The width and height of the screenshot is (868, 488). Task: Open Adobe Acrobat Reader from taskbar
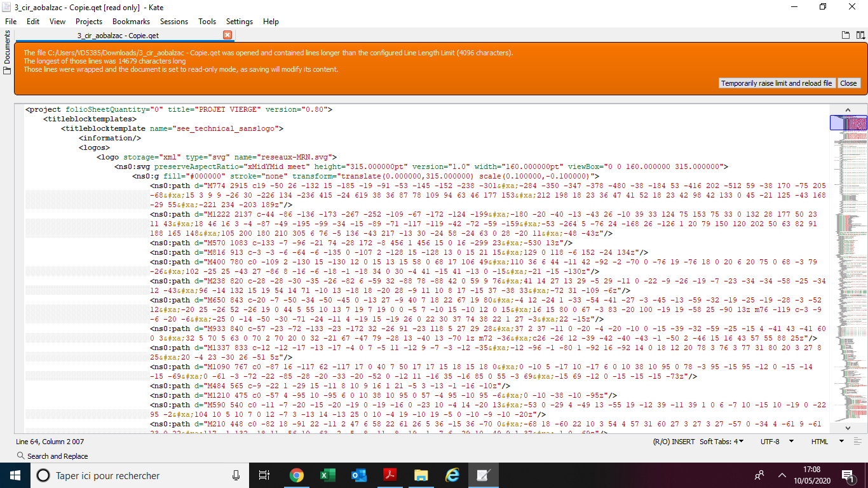tap(390, 475)
